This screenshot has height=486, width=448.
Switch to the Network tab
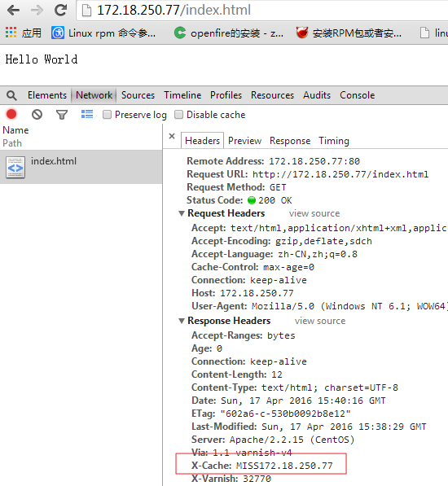[x=94, y=95]
